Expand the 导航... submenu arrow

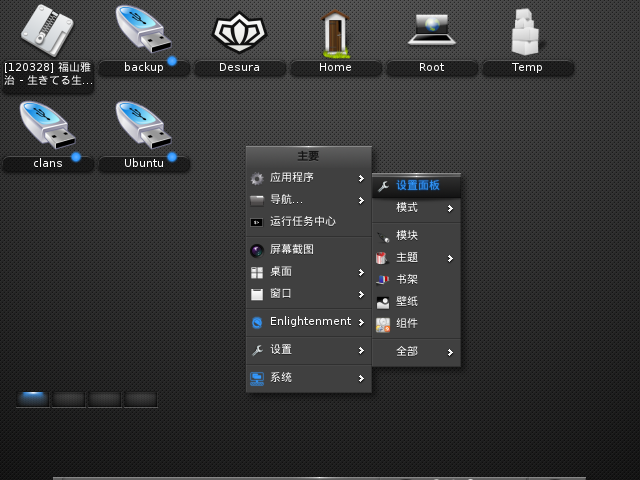coord(361,200)
